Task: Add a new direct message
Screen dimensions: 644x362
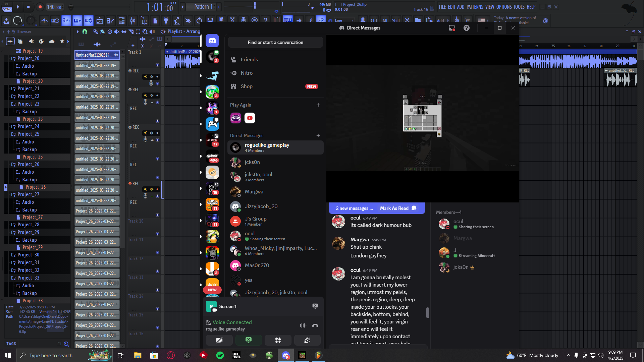Action: coord(318,135)
